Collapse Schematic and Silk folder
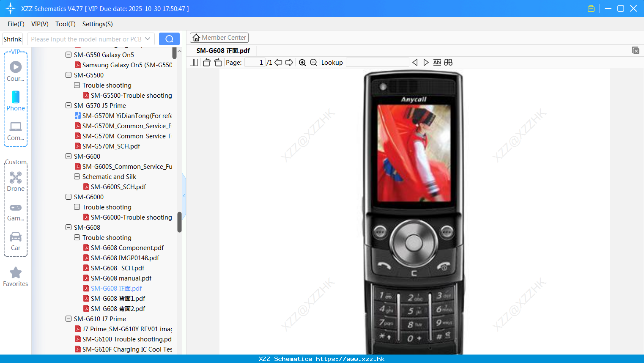This screenshot has width=644, height=363. click(x=77, y=176)
